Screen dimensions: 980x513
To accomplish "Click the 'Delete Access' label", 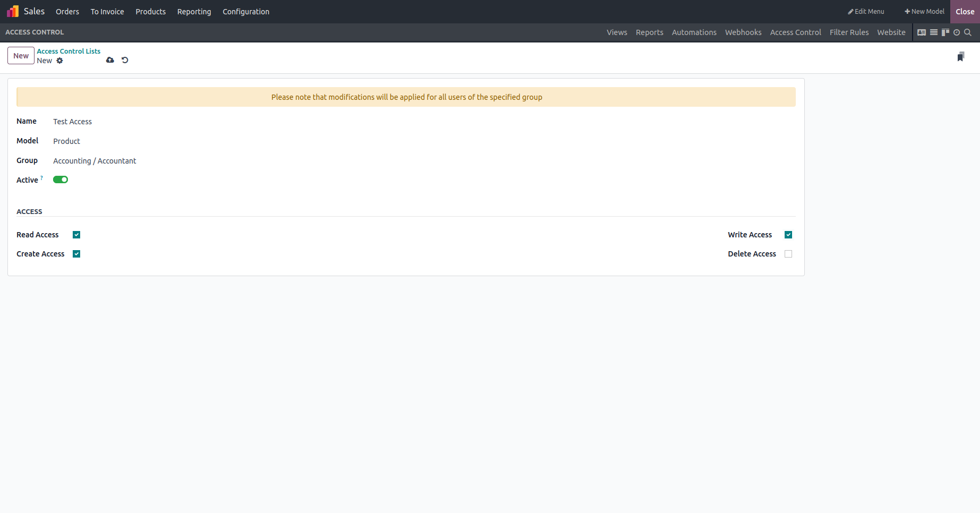I will (752, 254).
